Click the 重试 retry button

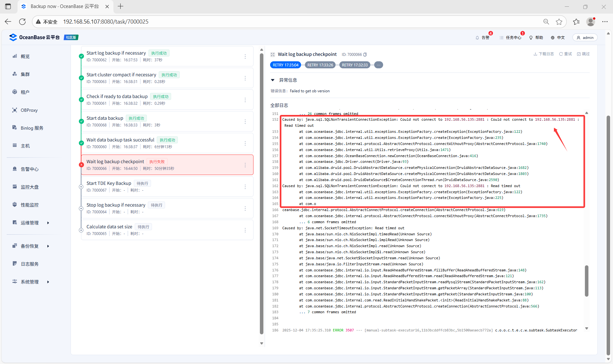click(565, 54)
